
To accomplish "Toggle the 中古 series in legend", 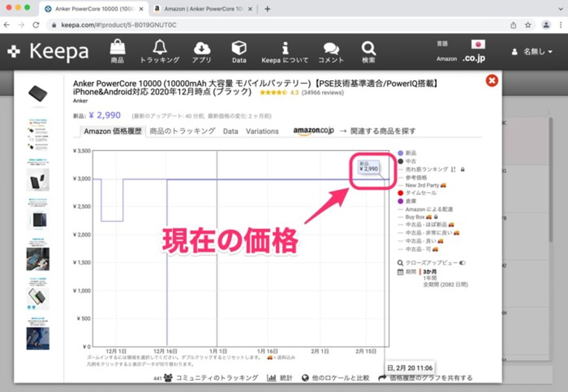I will 407,161.
